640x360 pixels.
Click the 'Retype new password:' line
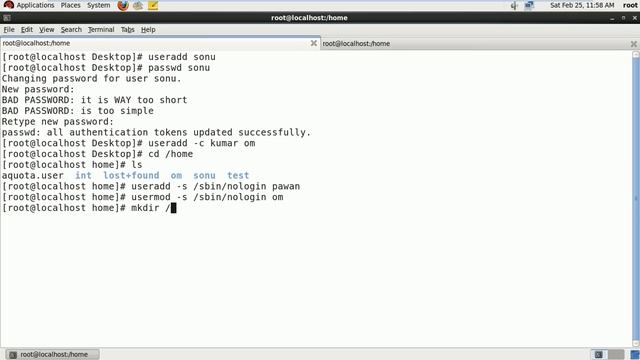pyautogui.click(x=58, y=121)
